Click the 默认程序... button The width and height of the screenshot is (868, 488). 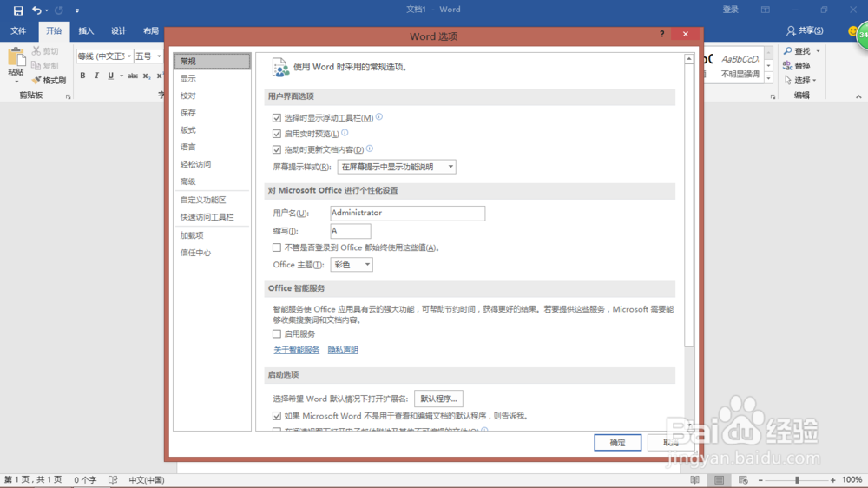[438, 399]
